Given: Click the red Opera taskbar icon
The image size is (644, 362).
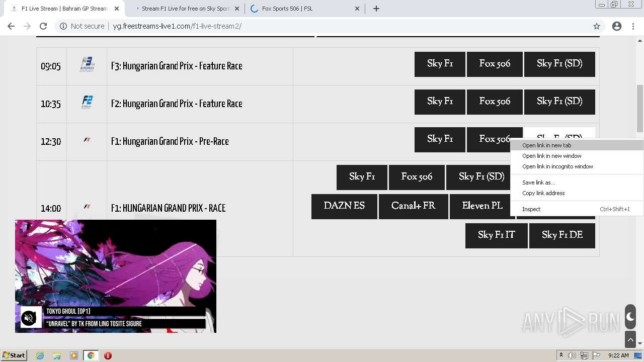Looking at the screenshot, I should (x=108, y=355).
